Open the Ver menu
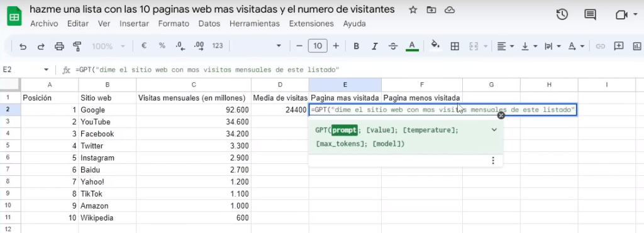The height and width of the screenshot is (233, 644). [x=104, y=24]
